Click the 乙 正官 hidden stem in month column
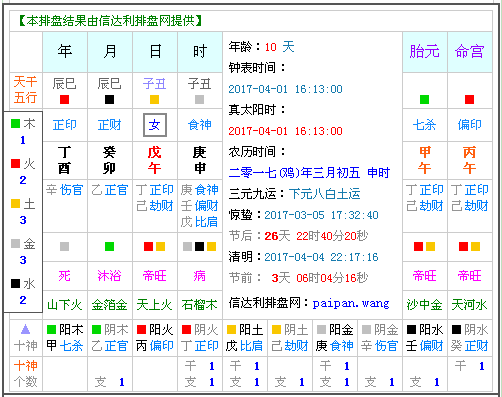The image size is (502, 397). tap(110, 190)
